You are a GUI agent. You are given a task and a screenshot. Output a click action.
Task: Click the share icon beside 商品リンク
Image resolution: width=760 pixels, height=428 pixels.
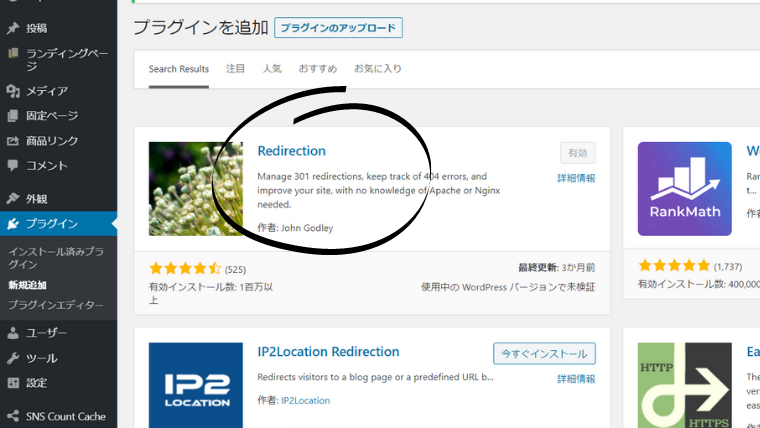click(x=13, y=141)
